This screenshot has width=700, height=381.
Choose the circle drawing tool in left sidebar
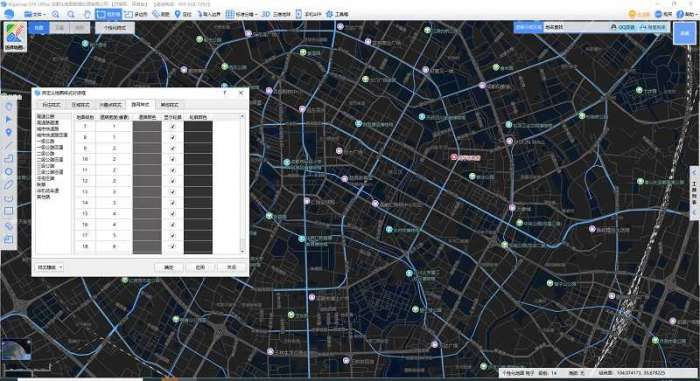point(8,172)
